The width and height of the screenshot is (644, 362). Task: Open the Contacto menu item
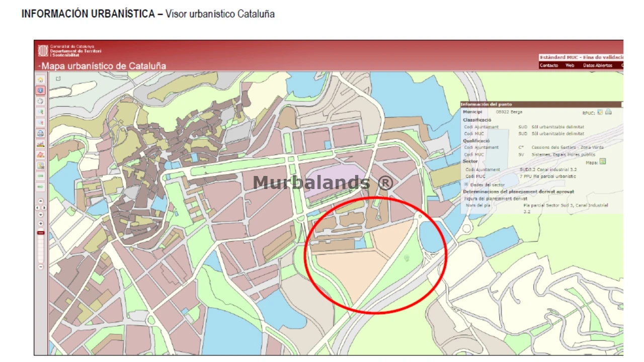[x=549, y=65]
